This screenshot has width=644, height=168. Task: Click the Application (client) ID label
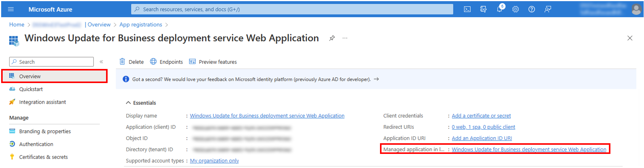pos(151,127)
